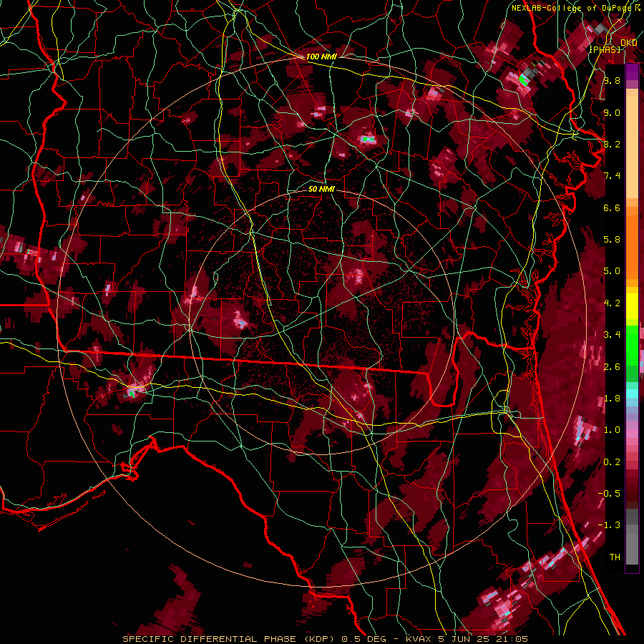Click the NEXLAB-College of DuPage credit text

571,8
